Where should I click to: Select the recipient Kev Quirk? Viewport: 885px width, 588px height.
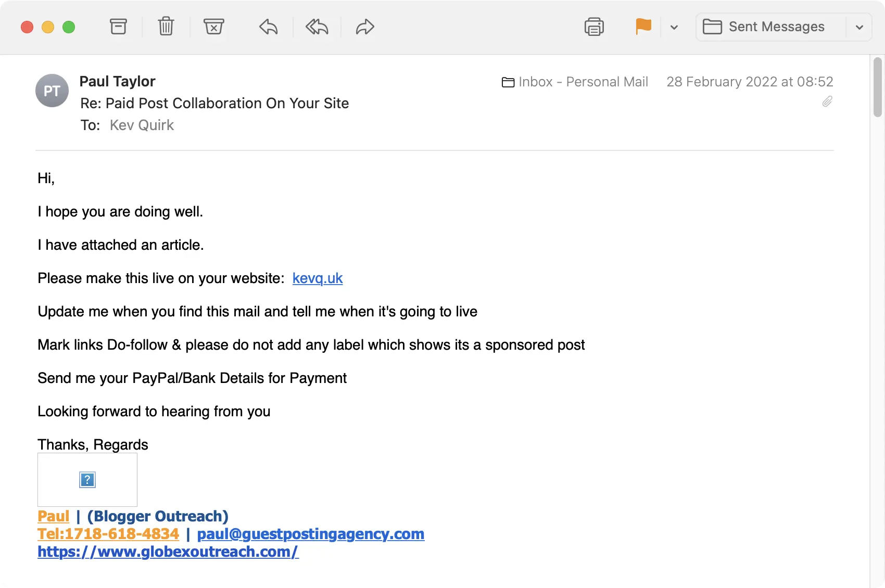pyautogui.click(x=141, y=125)
